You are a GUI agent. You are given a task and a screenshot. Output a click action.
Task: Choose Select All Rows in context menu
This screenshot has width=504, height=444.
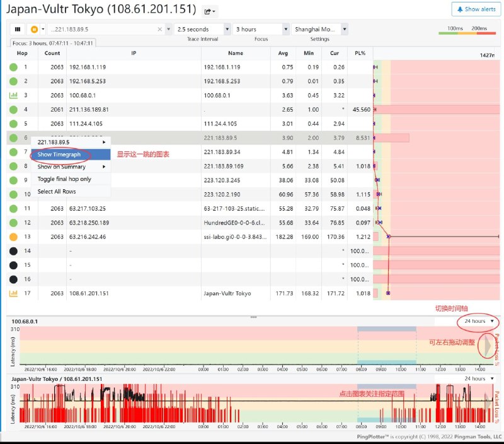click(57, 191)
